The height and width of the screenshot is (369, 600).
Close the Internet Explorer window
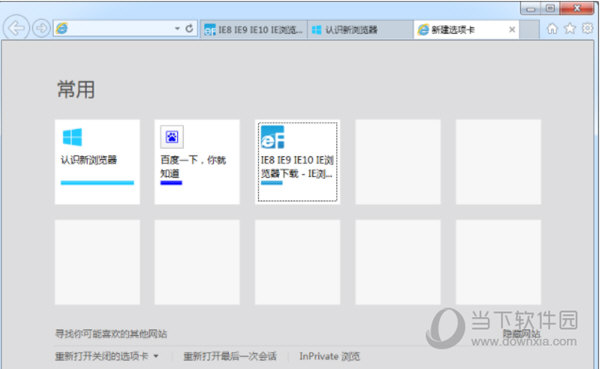(x=577, y=8)
